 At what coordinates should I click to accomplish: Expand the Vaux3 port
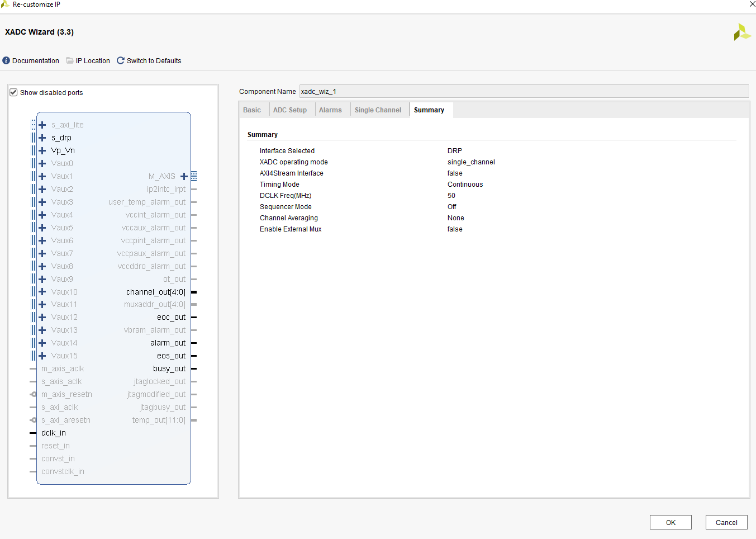pos(42,202)
